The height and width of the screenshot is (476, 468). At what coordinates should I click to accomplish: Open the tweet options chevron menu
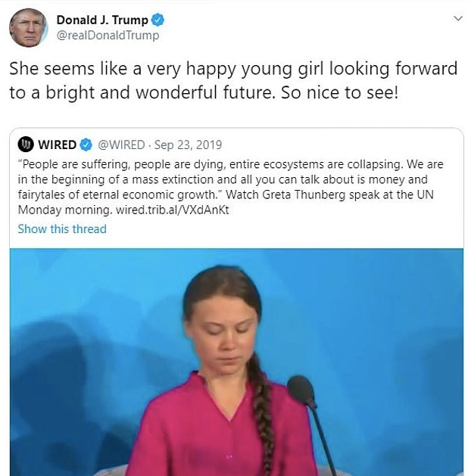[x=458, y=18]
